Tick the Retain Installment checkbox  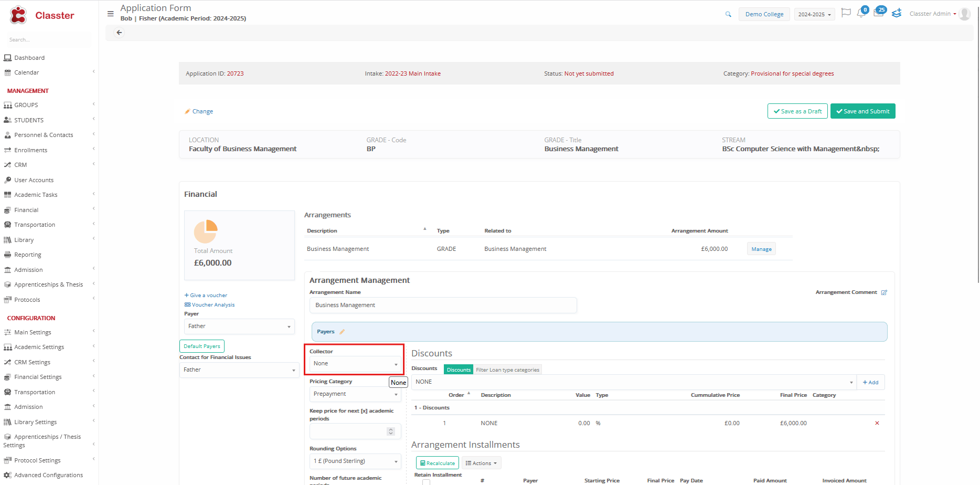point(426,482)
